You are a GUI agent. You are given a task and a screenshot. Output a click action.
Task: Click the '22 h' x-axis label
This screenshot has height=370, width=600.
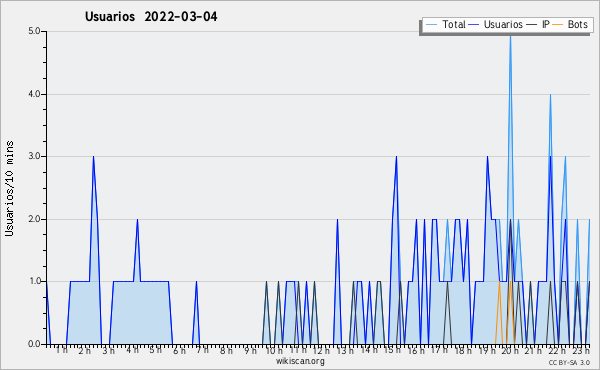[557, 350]
